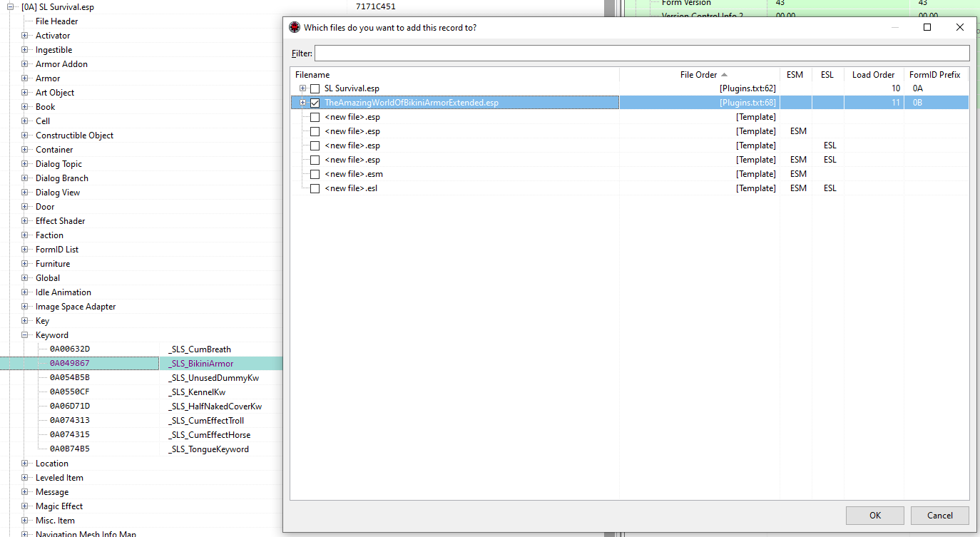Select the _SLS_TongueKeyword record
Viewport: 980px width, 537px height.
[208, 449]
